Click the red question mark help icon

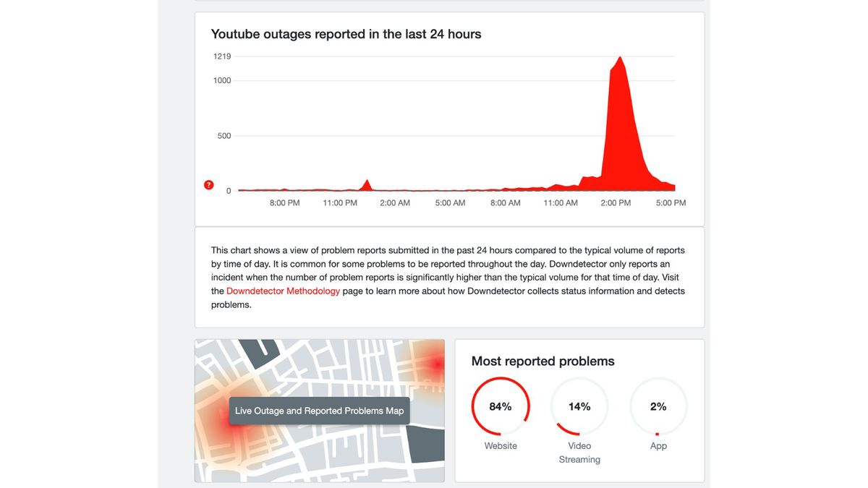(208, 184)
